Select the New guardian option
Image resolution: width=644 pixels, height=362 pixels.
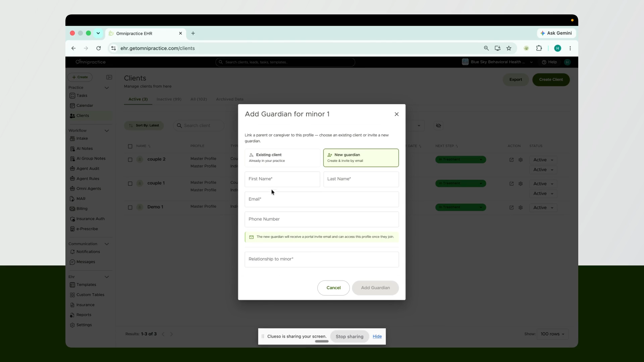[x=361, y=158]
